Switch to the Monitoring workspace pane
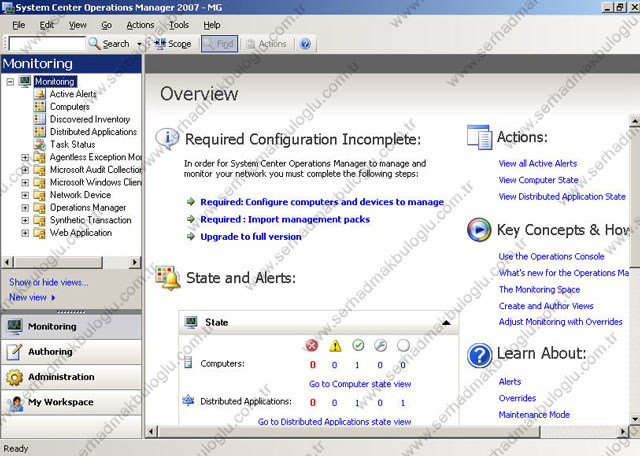 (x=71, y=327)
